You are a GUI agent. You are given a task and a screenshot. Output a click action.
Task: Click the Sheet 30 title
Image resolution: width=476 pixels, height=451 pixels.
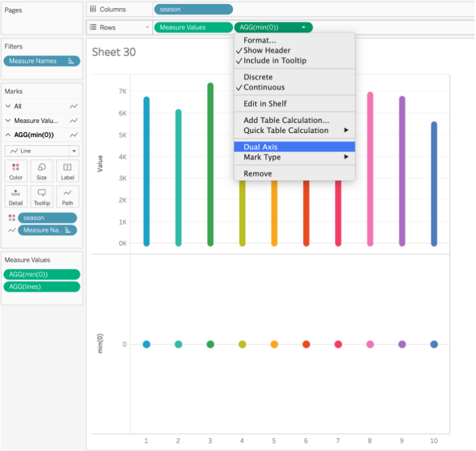[114, 52]
